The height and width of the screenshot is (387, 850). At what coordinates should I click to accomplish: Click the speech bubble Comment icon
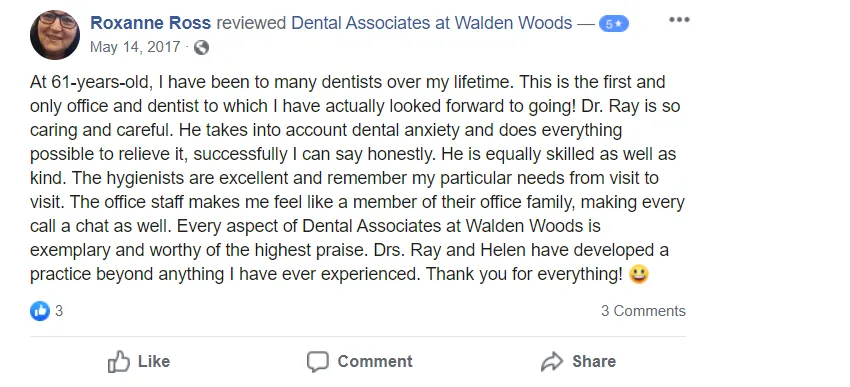click(x=318, y=362)
